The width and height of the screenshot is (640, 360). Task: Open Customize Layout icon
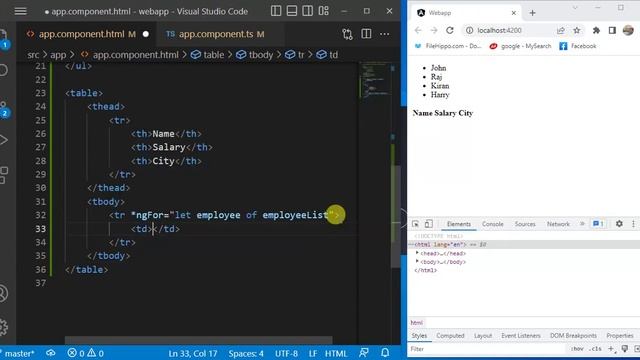point(324,11)
